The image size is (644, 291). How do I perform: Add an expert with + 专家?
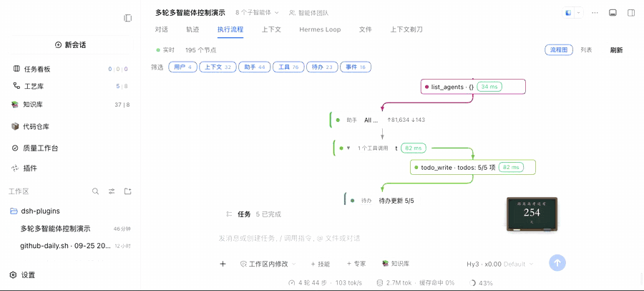point(356,264)
